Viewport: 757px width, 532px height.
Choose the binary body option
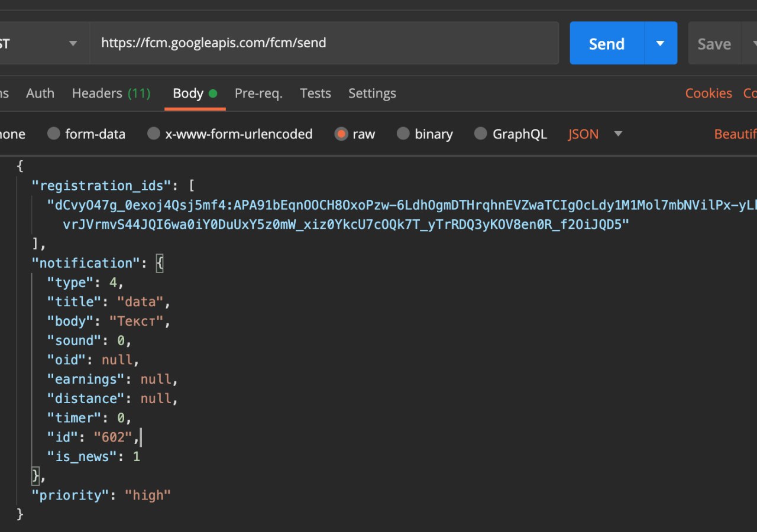point(403,134)
